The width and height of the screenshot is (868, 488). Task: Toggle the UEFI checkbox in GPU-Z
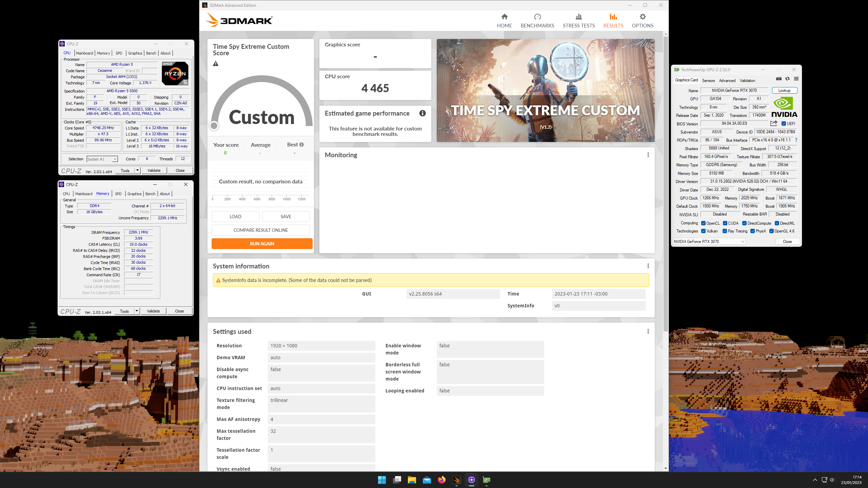784,124
